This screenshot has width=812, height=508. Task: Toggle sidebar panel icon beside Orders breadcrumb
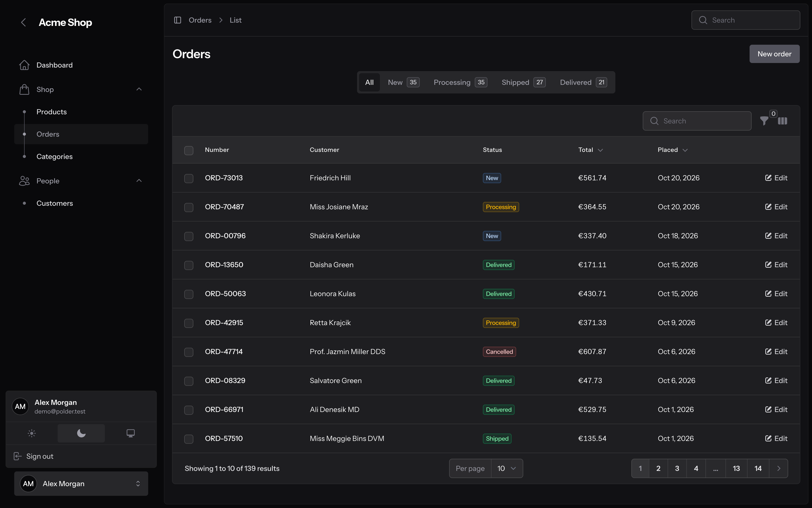coord(178,20)
